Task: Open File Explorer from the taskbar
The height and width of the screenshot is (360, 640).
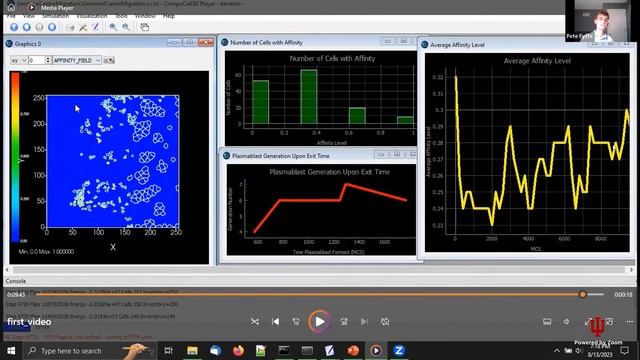Action: pos(192,351)
